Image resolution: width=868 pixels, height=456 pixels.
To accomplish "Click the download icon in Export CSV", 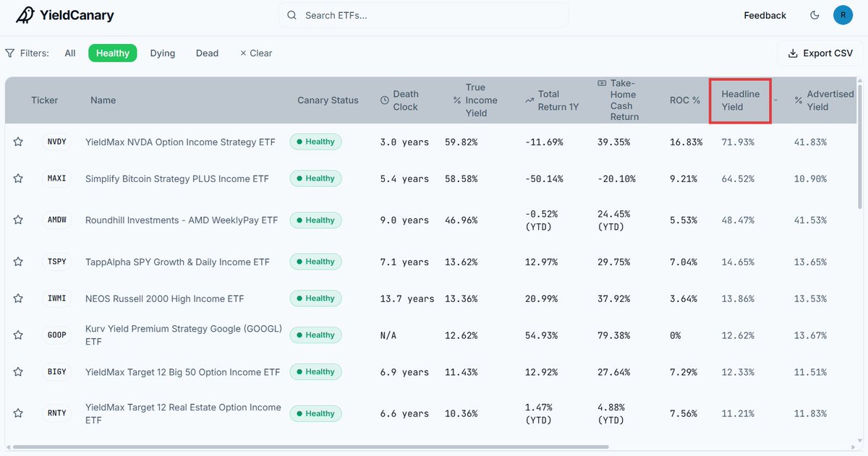I will 793,53.
